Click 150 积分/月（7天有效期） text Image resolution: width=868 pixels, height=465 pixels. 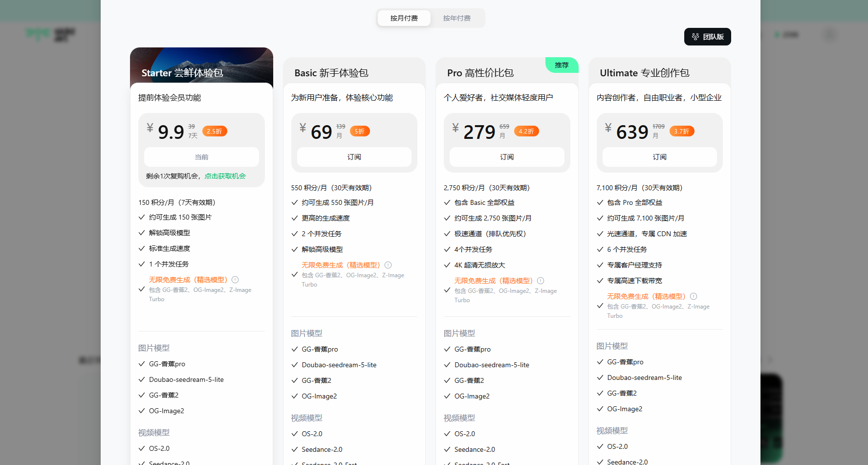177,202
